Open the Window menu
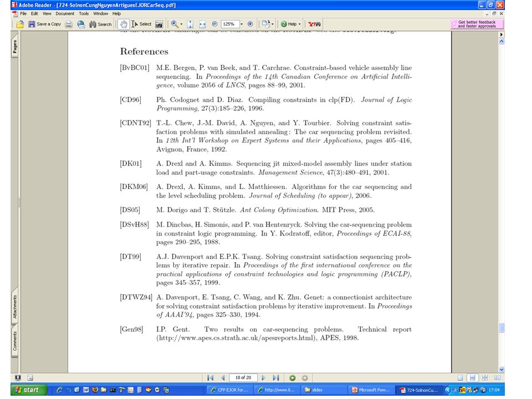 100,13
